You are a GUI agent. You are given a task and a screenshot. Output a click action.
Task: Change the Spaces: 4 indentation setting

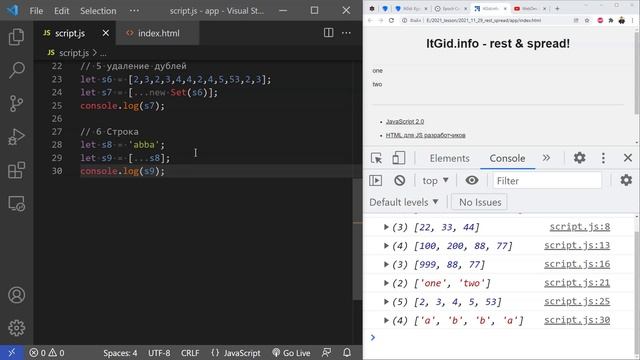tap(120, 353)
